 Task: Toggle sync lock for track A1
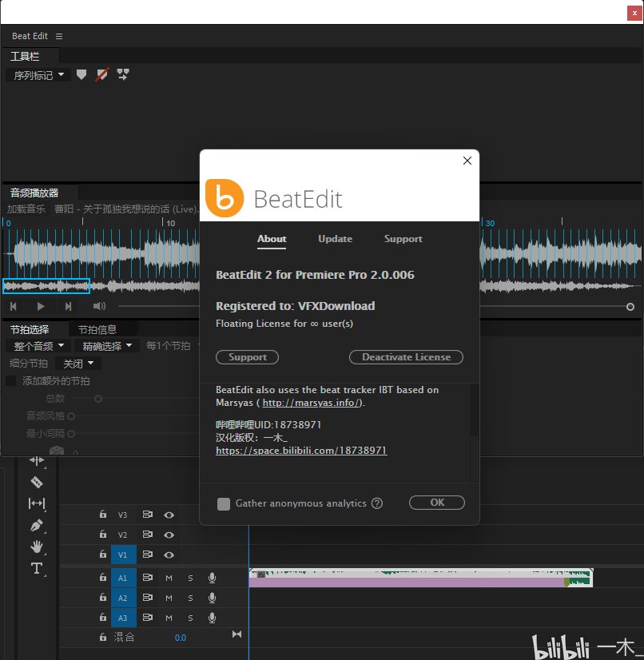coord(148,578)
